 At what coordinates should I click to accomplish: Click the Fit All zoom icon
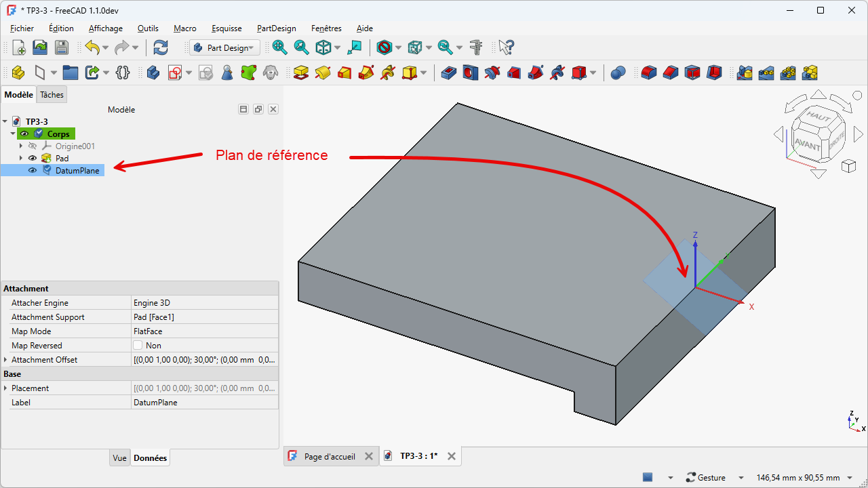point(279,47)
